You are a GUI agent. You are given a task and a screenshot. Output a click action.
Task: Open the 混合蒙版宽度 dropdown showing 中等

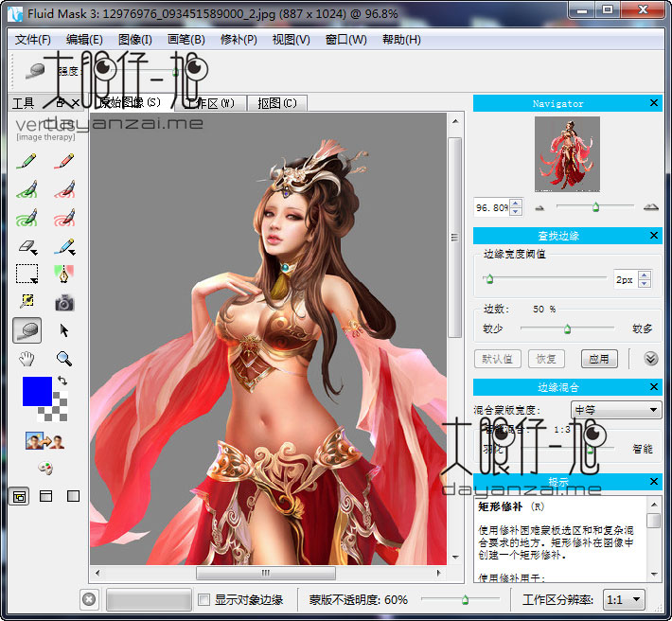click(616, 410)
